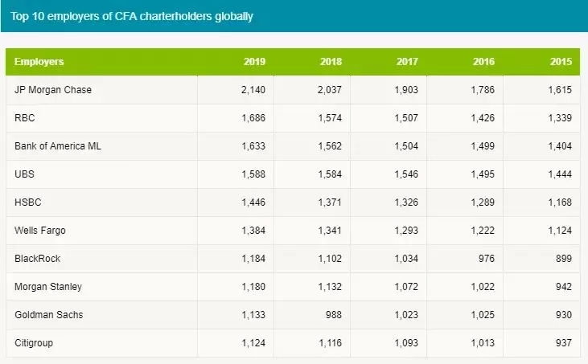Click Bank of America ML employer cell
The width and height of the screenshot is (588, 364).
click(58, 146)
